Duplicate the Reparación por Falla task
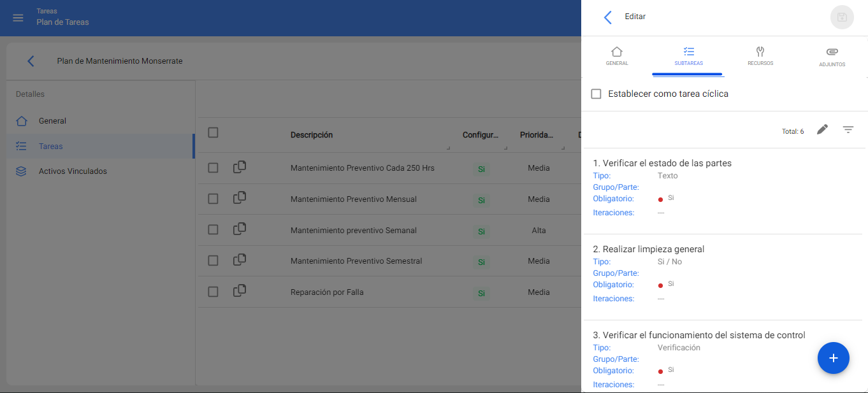 [x=240, y=291]
